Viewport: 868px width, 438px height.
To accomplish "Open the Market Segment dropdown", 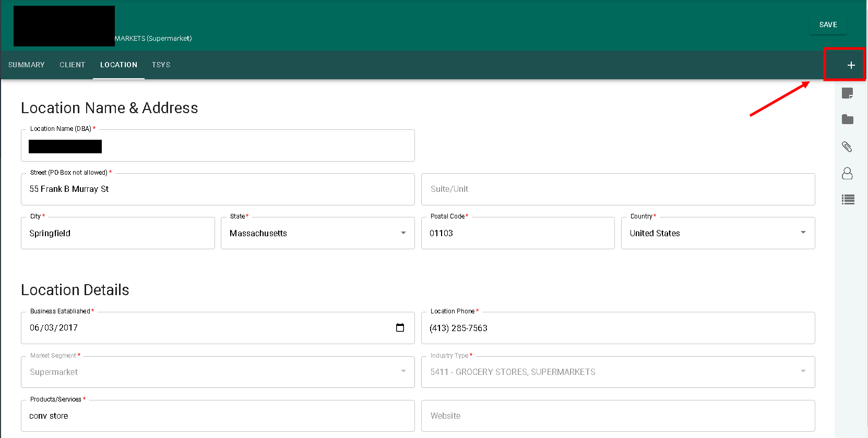I will click(x=218, y=372).
